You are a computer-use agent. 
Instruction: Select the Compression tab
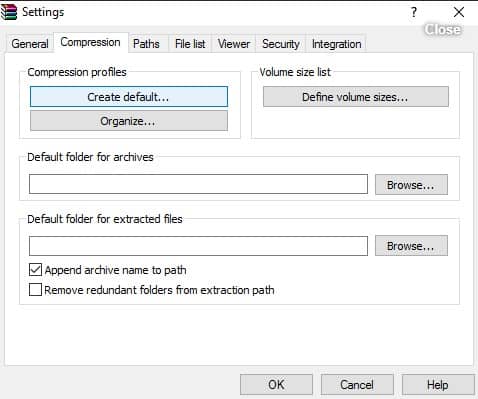coord(90,42)
